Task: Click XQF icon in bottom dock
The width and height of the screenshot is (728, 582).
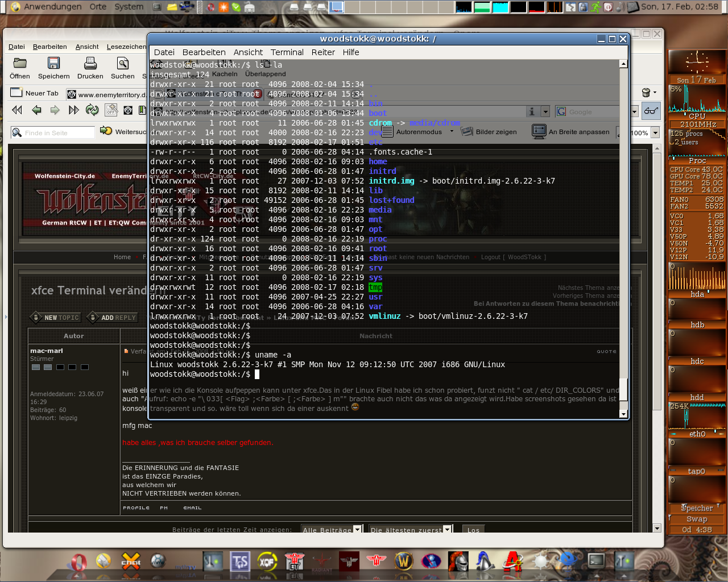Action: pyautogui.click(x=267, y=562)
